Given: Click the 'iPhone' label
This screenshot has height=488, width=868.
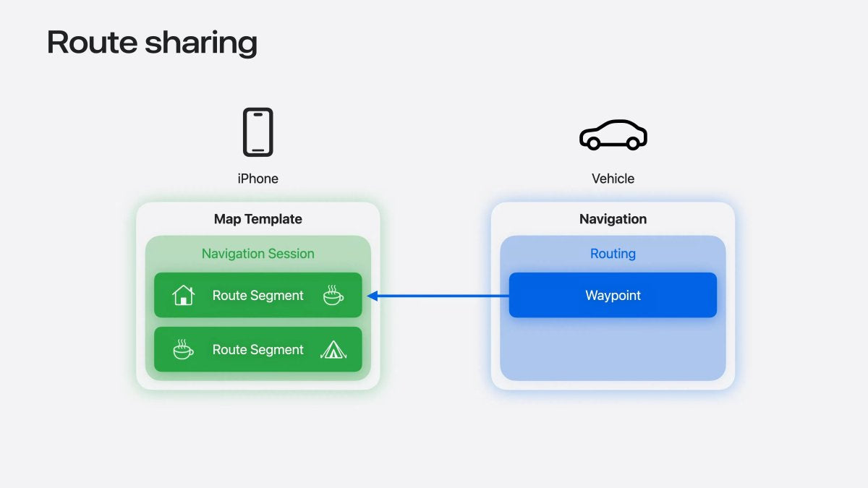Looking at the screenshot, I should pos(258,179).
